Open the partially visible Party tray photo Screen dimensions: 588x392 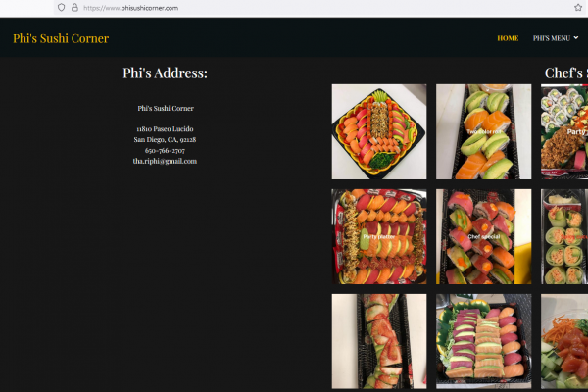tap(564, 131)
